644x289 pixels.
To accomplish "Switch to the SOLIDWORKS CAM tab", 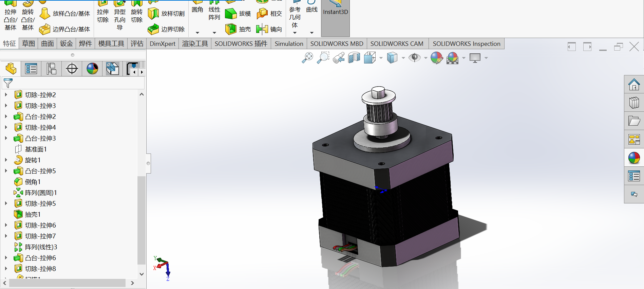I will pos(397,43).
